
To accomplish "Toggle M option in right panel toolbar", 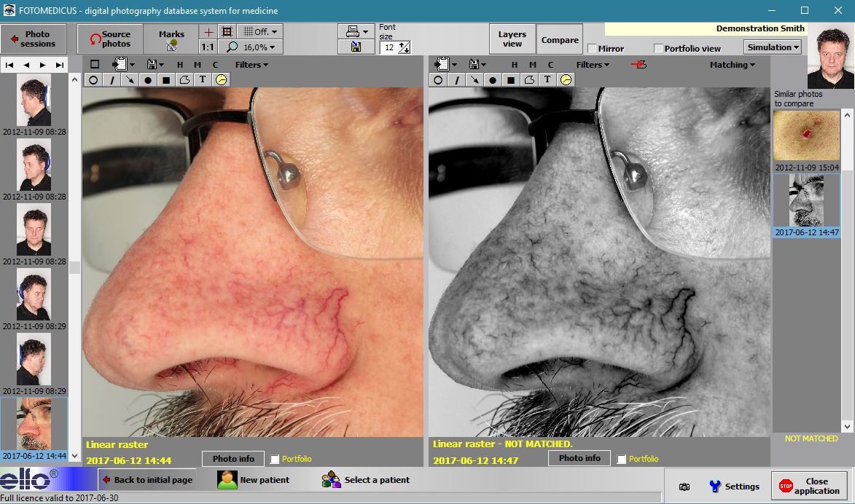I will coord(533,65).
